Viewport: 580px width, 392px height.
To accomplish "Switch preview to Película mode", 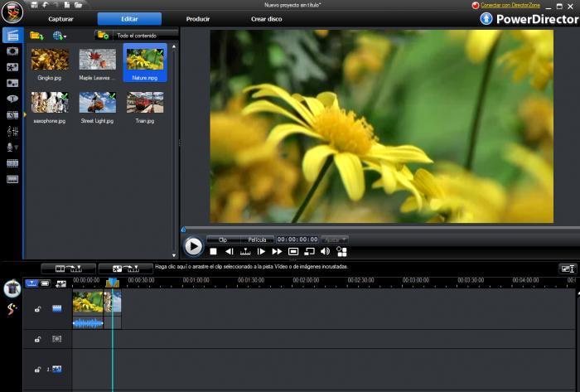I will point(257,240).
